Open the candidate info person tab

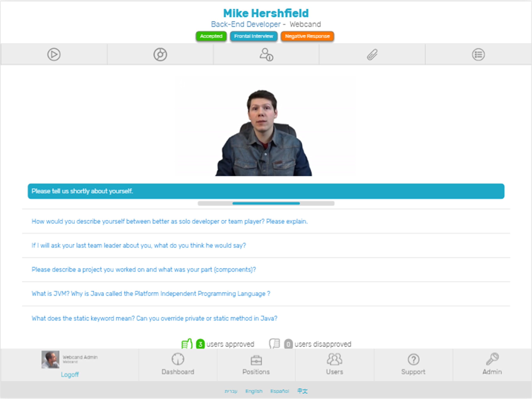[266, 55]
